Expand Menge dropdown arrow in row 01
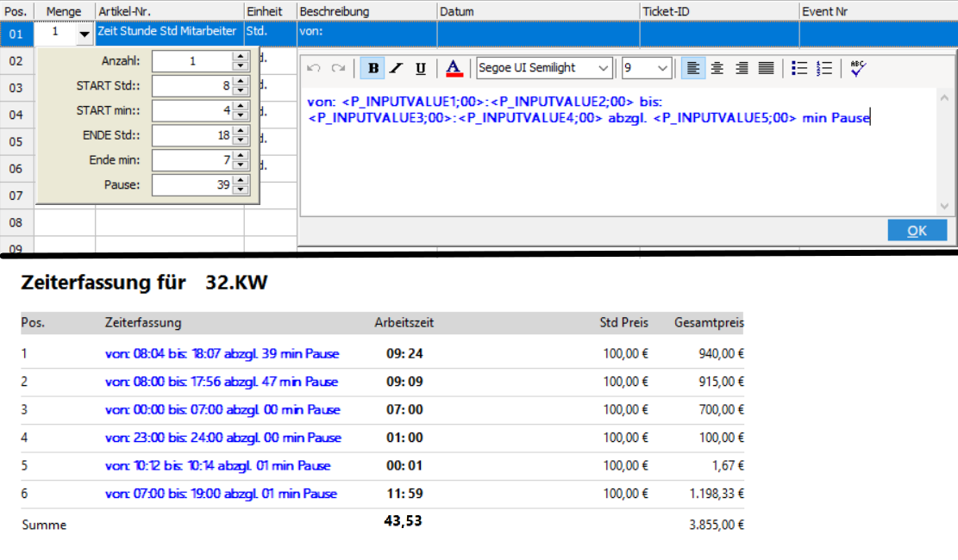The width and height of the screenshot is (958, 560). (85, 34)
